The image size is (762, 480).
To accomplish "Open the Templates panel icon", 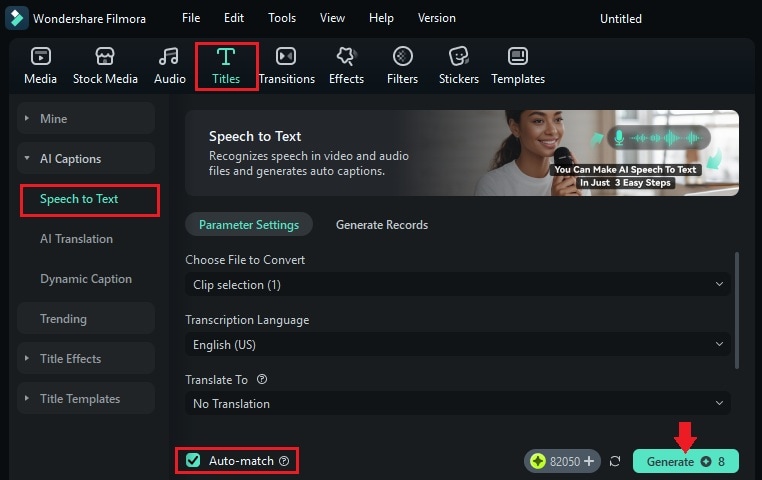I will click(518, 56).
